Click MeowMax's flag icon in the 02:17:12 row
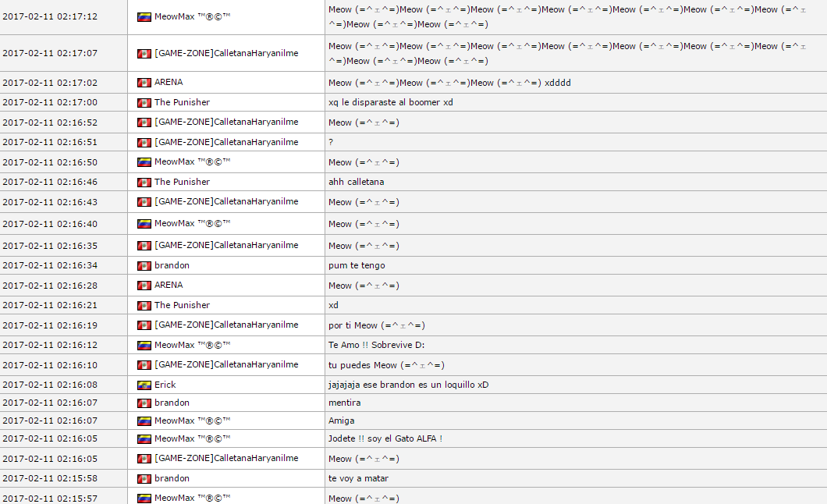 point(144,17)
